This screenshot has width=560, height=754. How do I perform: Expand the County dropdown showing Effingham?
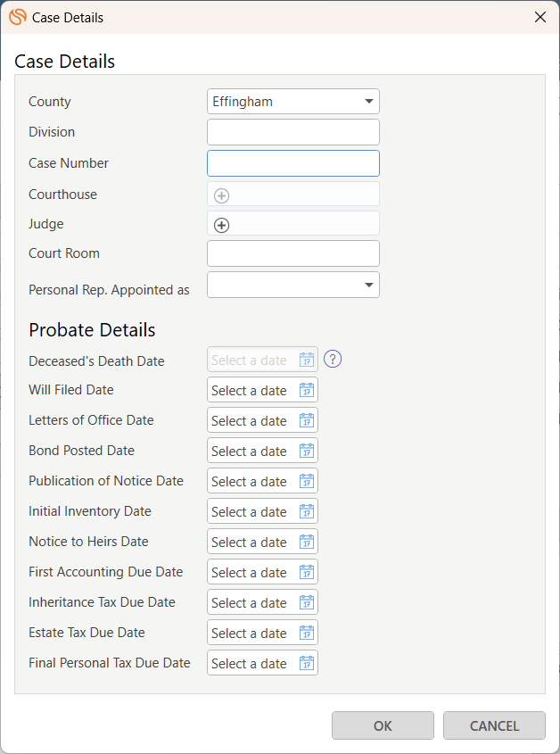pos(293,102)
